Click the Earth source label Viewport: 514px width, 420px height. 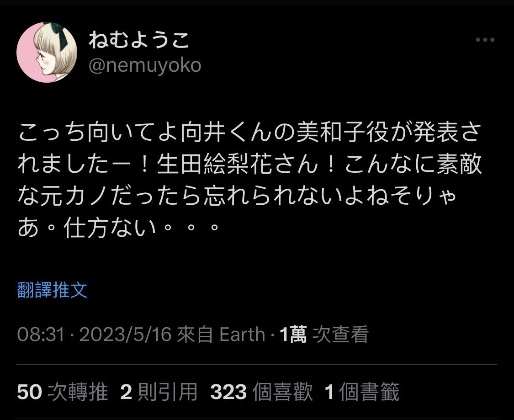point(242,335)
